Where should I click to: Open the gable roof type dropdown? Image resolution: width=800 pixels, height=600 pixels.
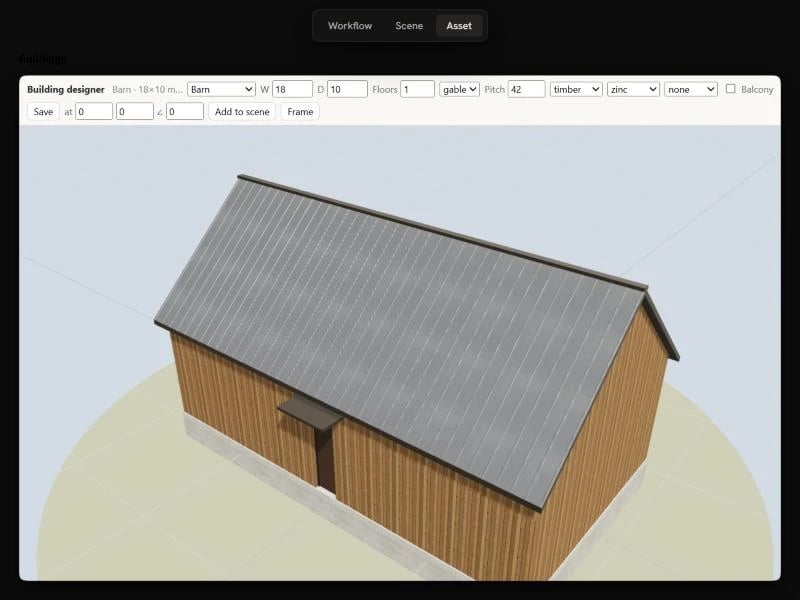(459, 89)
